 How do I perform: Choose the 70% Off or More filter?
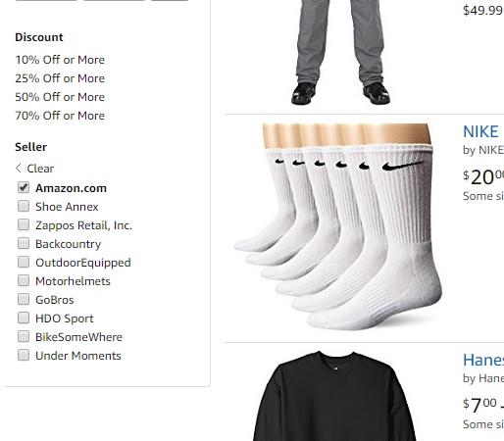(x=60, y=116)
